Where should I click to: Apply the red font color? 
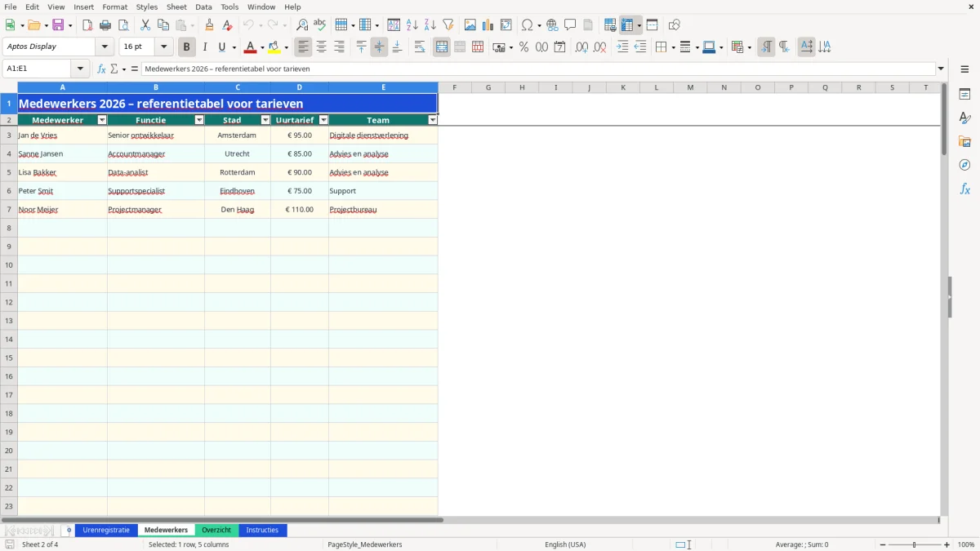coord(250,47)
